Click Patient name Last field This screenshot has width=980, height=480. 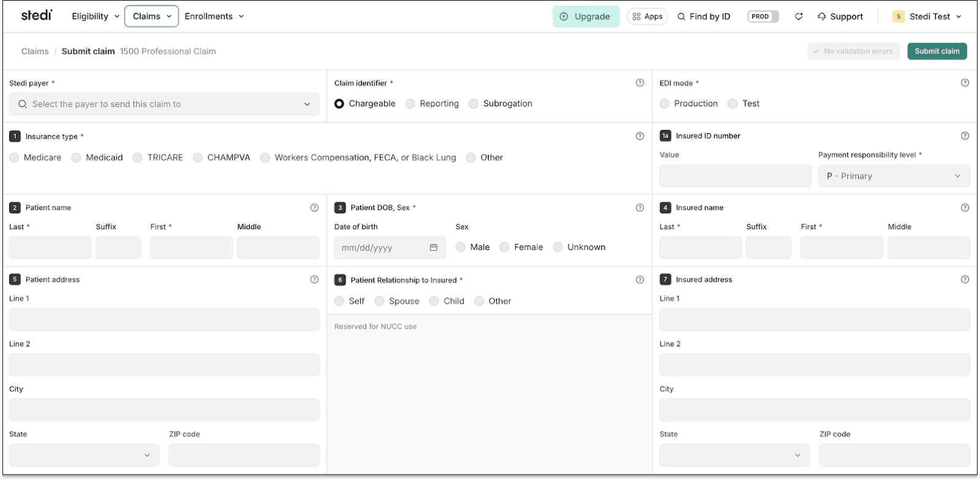(50, 248)
